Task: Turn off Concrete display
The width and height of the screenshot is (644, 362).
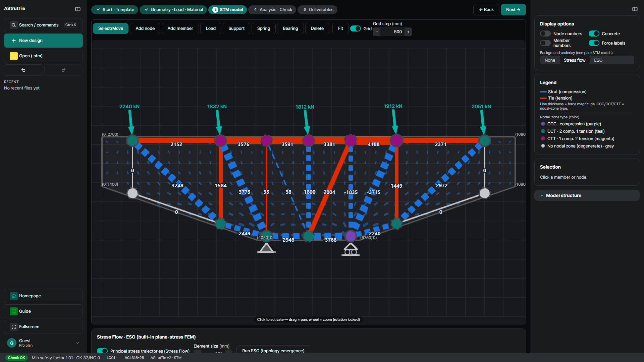Action: [x=594, y=34]
